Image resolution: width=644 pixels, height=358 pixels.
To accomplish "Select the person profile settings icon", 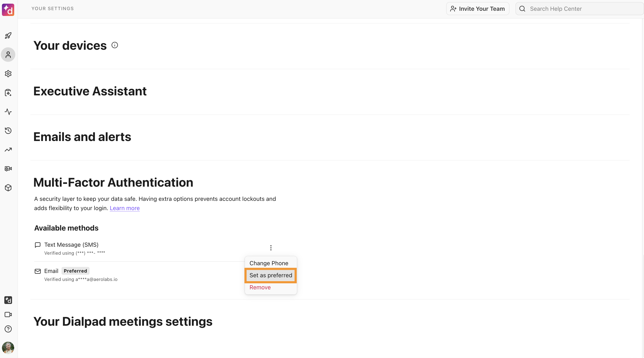I will point(8,54).
